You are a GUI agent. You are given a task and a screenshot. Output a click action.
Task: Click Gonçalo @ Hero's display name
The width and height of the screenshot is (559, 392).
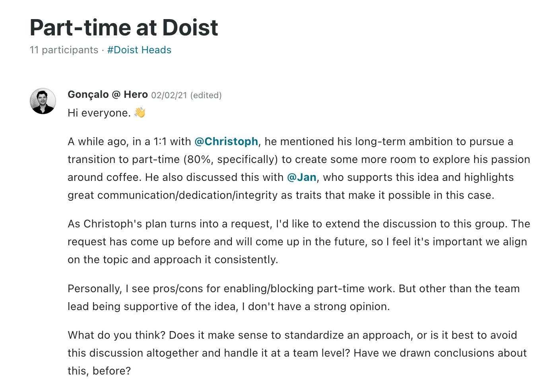pyautogui.click(x=107, y=94)
